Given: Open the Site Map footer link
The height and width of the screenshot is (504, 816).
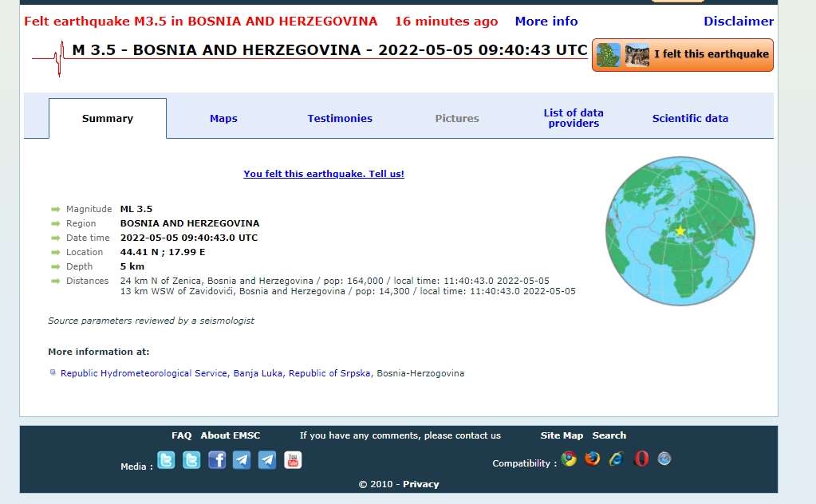Looking at the screenshot, I should point(562,435).
